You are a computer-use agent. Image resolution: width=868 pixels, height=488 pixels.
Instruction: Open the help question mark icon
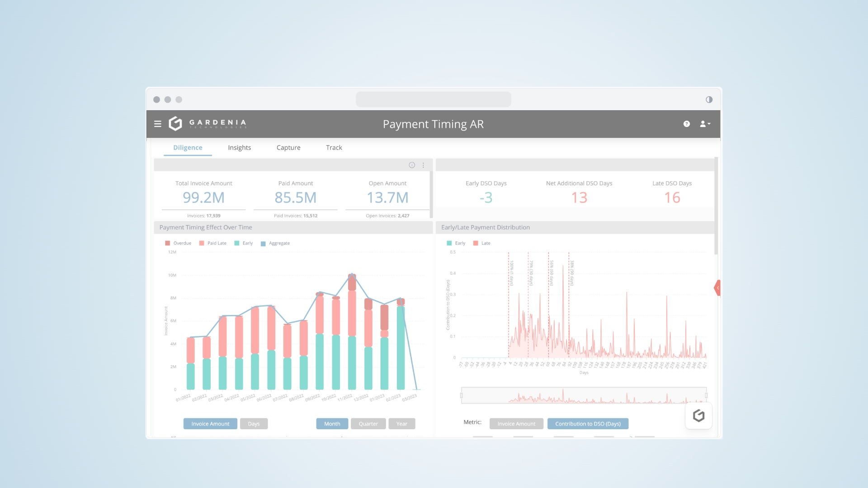(687, 124)
